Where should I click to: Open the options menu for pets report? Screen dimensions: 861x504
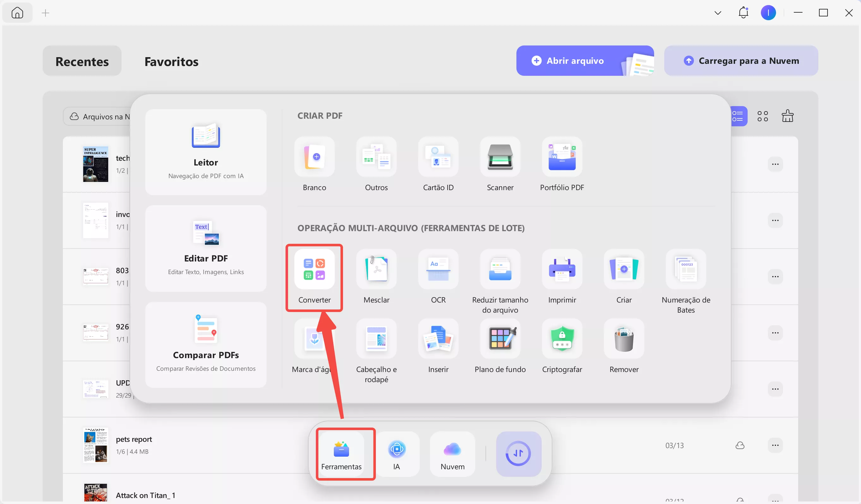click(x=775, y=445)
